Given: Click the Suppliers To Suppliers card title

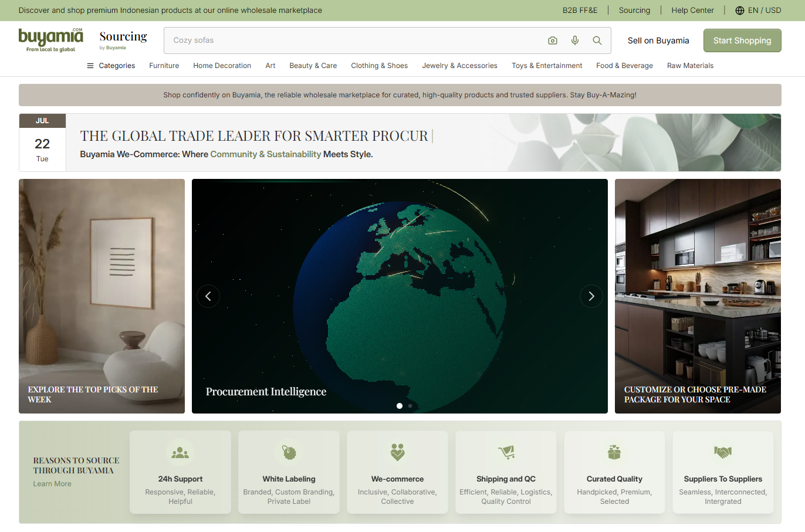Looking at the screenshot, I should point(723,479).
